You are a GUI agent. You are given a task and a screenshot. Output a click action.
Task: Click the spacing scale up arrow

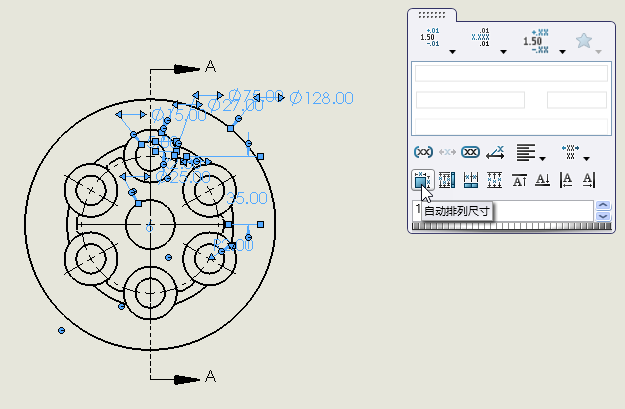click(603, 205)
